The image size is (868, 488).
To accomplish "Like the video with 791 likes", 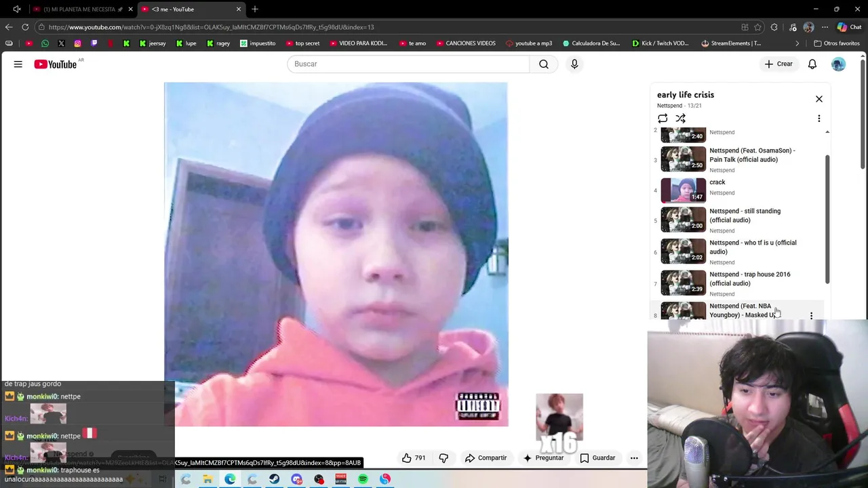I will click(x=414, y=458).
